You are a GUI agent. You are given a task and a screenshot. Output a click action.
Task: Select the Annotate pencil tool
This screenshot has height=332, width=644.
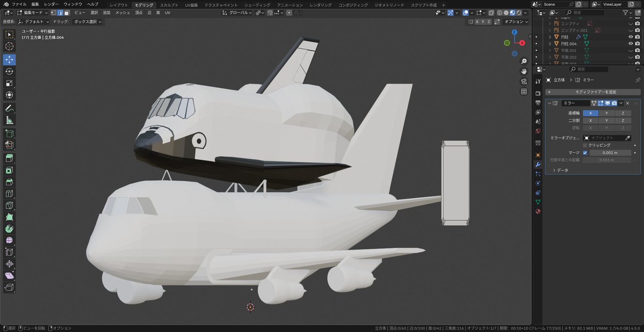(10, 109)
